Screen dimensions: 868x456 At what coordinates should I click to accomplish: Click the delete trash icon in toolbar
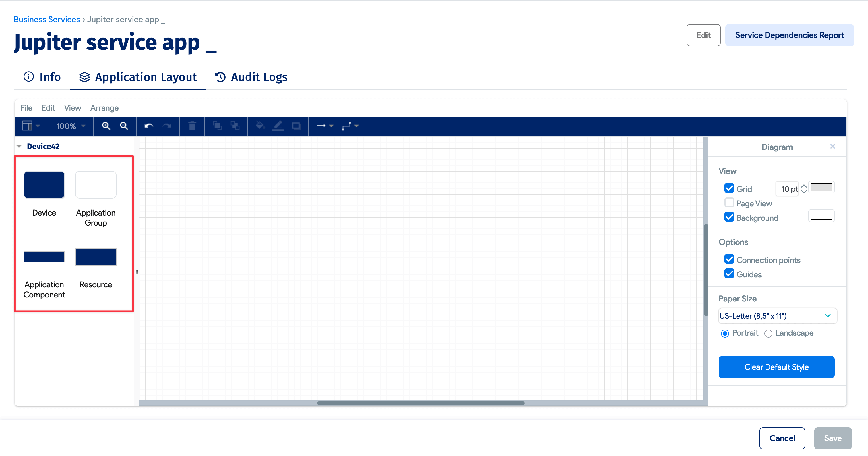point(192,126)
